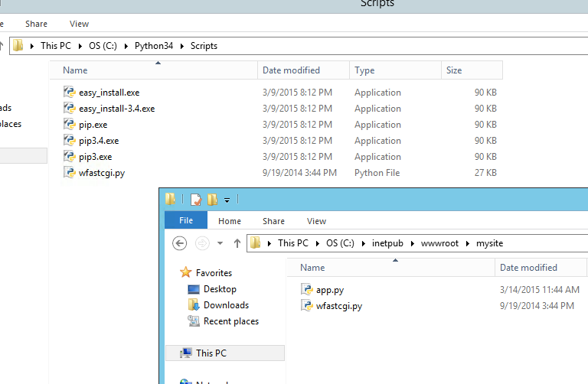This screenshot has width=588, height=384.
Task: Click the Favorites star icon
Action: tap(185, 272)
